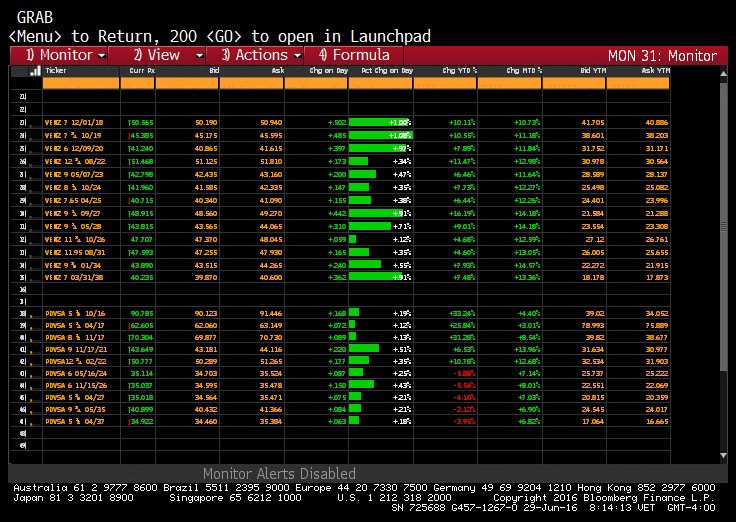Focus the orange field under Pct Chg on Day
The width and height of the screenshot is (736, 522).
point(381,84)
